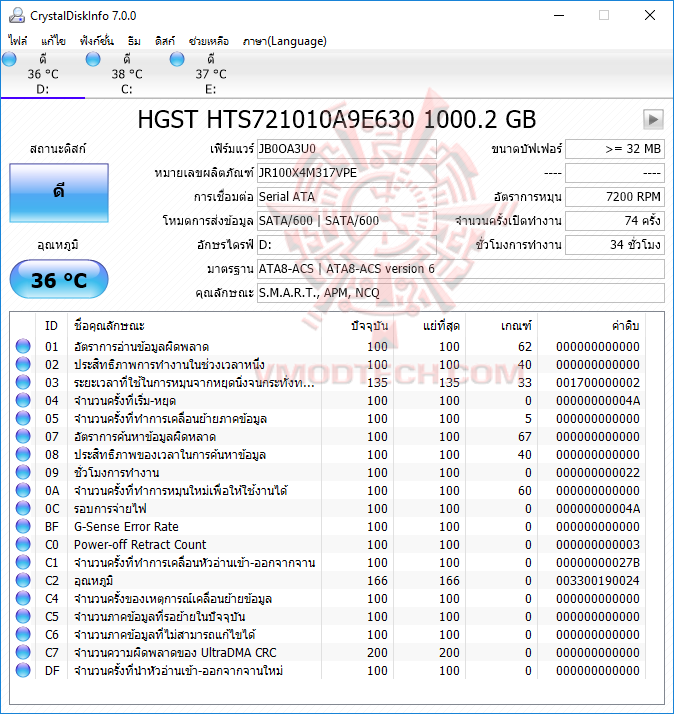
Task: Click the status orb of attribute 09
Action: (23, 472)
